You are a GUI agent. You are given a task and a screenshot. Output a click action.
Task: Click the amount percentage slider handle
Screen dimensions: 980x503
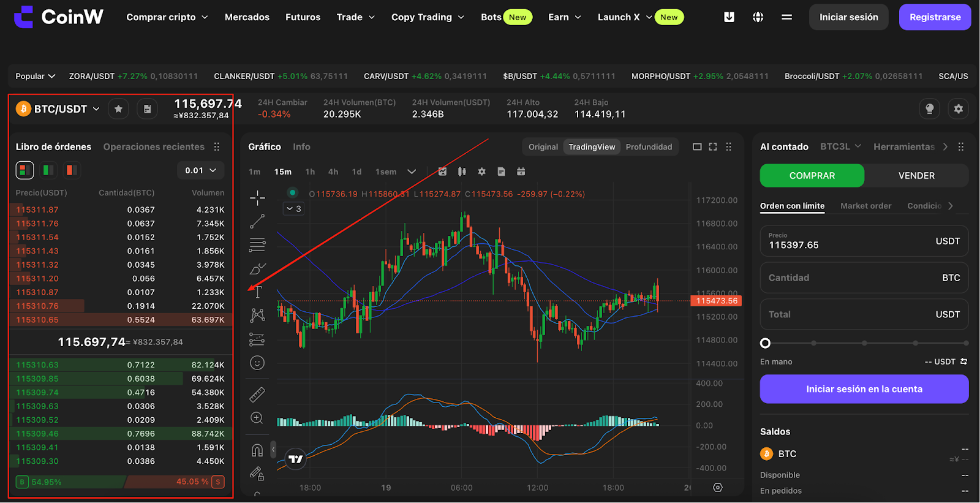coord(765,343)
